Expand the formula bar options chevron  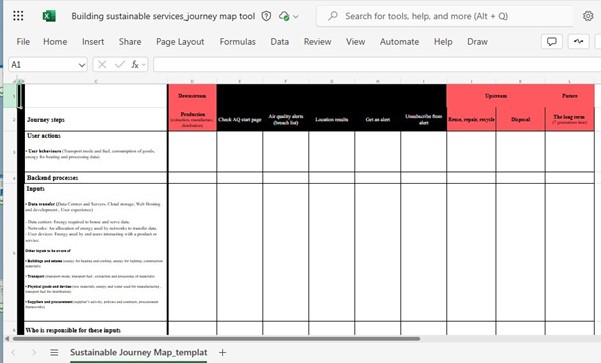point(144,64)
